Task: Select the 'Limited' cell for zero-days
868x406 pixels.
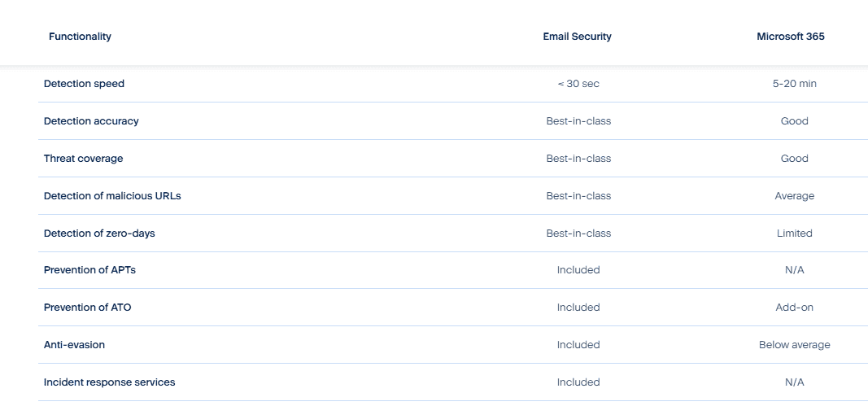Action: pyautogui.click(x=794, y=234)
